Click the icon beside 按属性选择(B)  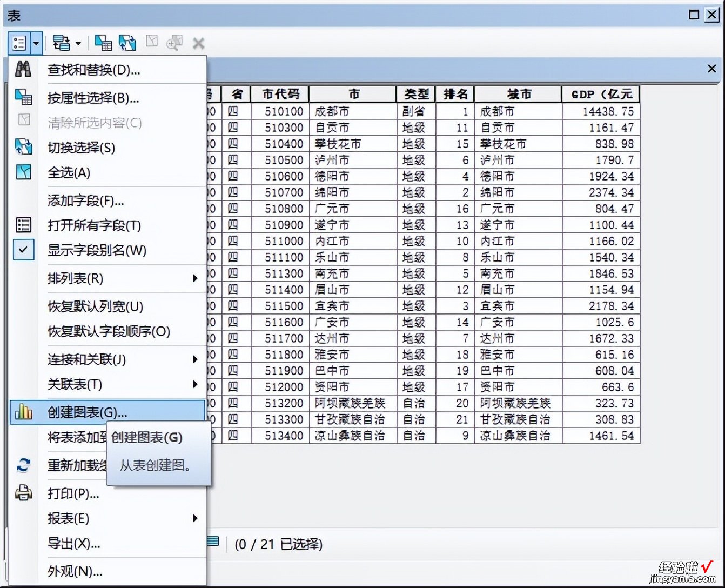pyautogui.click(x=23, y=97)
